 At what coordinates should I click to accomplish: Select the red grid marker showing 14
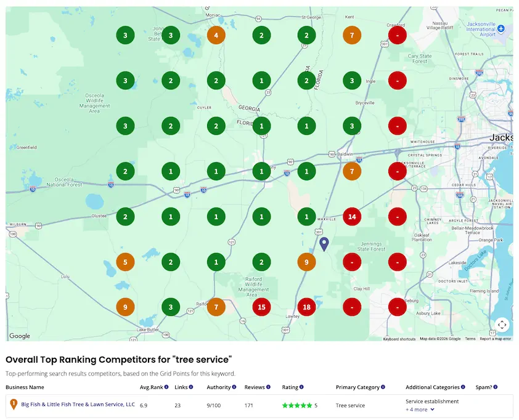352,217
